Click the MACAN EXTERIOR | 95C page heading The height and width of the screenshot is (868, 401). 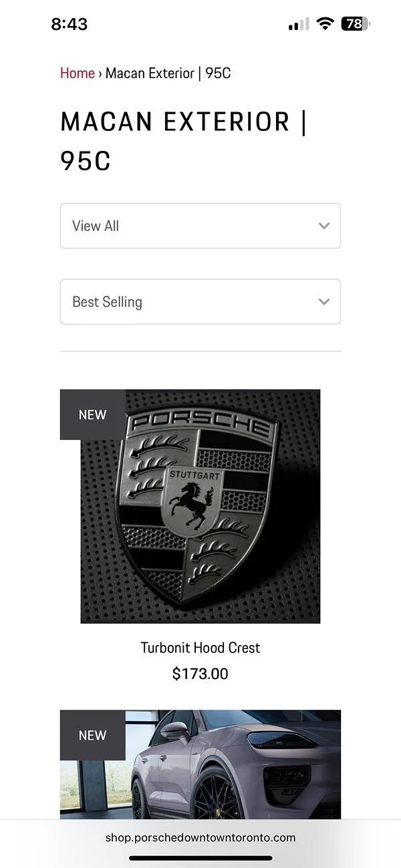[184, 142]
